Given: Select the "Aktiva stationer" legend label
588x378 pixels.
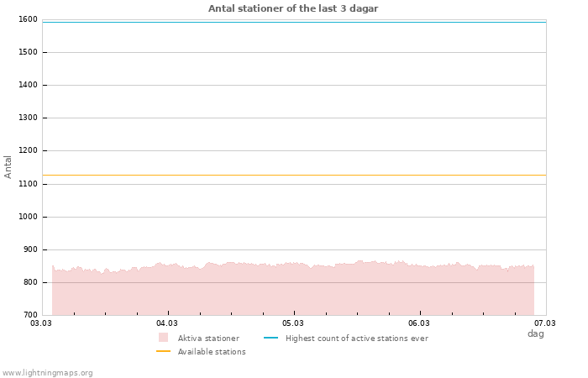Looking at the screenshot, I should tap(208, 339).
